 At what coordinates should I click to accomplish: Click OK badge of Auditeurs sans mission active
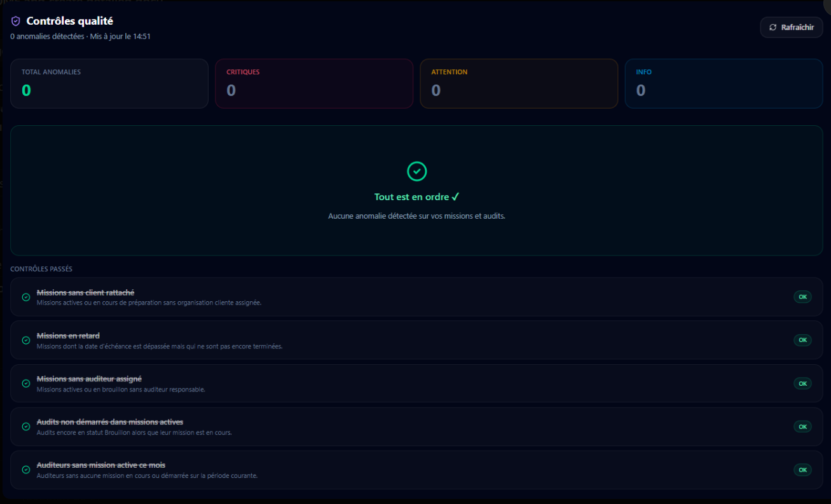coord(802,470)
